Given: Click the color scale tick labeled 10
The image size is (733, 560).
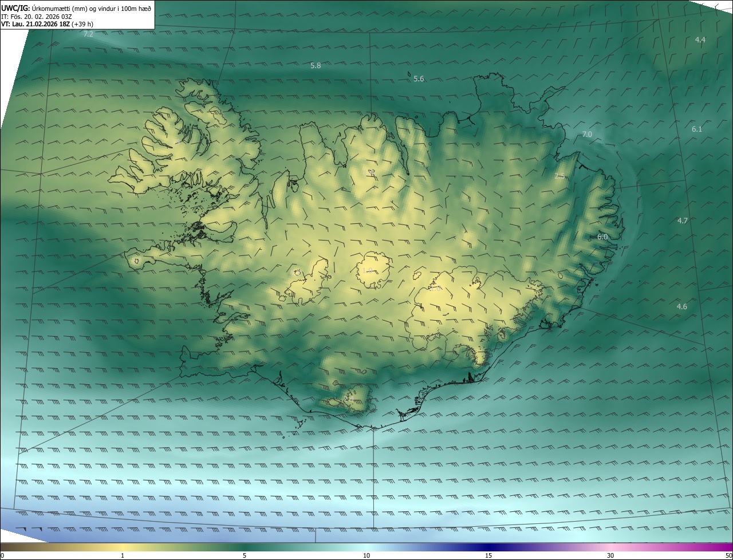Looking at the screenshot, I should pyautogui.click(x=366, y=555).
